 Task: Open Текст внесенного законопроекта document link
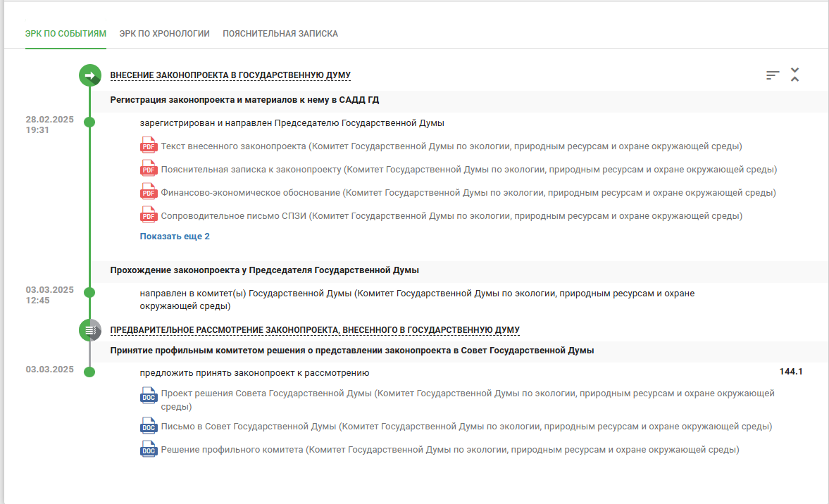pos(451,146)
